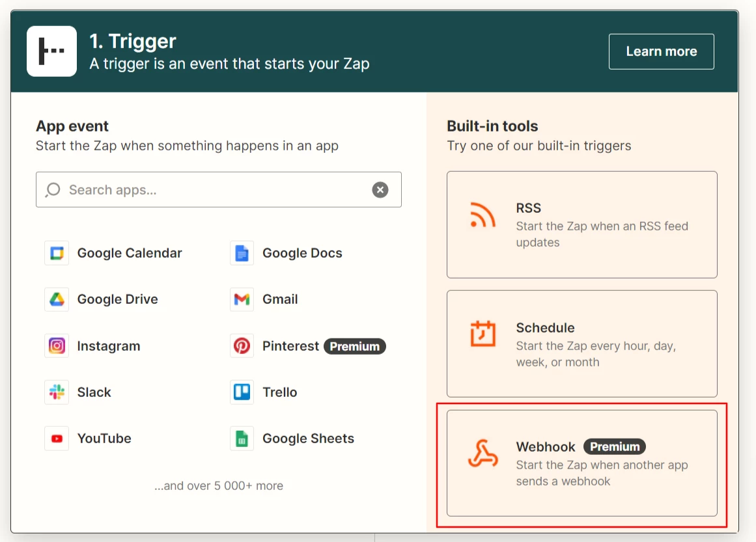Click "Start the Zap when something happens" text
The height and width of the screenshot is (542, 756).
tap(187, 146)
